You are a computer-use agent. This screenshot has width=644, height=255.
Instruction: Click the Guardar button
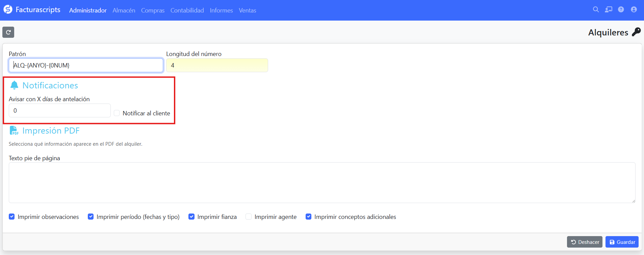[622, 242]
